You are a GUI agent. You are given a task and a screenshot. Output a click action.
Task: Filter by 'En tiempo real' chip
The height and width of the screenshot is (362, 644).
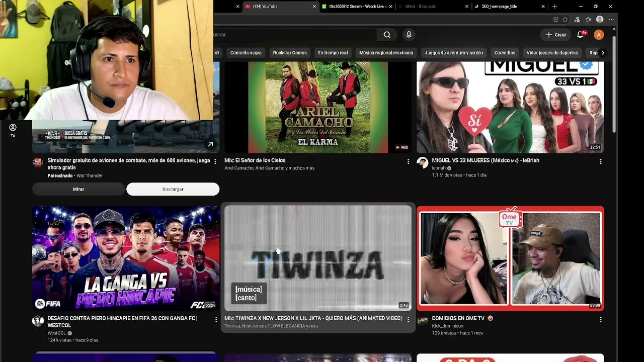(x=333, y=53)
